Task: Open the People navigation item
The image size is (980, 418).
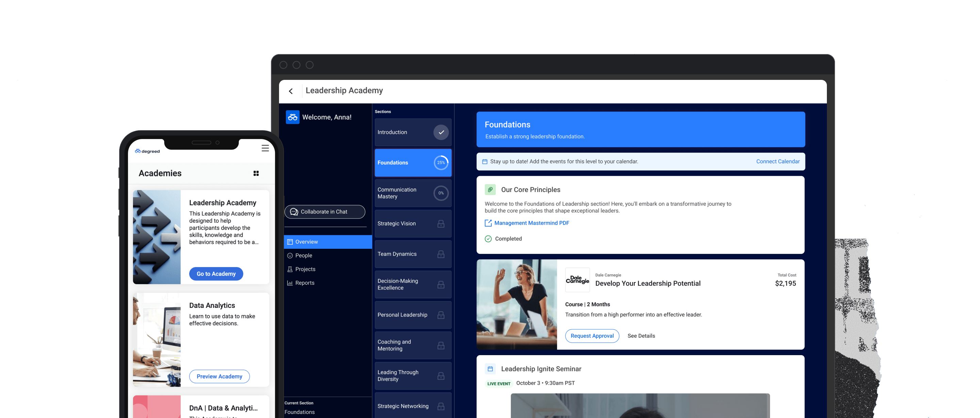Action: coord(303,256)
